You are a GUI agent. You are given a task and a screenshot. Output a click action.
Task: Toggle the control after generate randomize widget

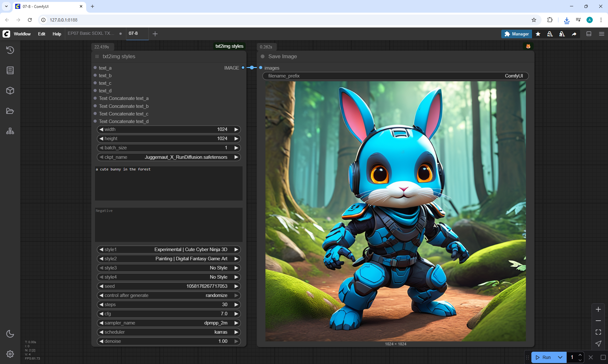tap(168, 295)
